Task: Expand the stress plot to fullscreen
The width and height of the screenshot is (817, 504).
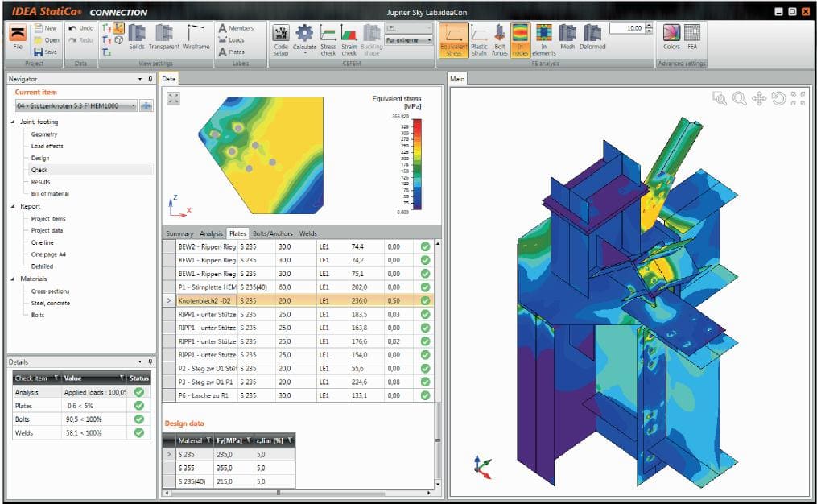Action: (174, 98)
